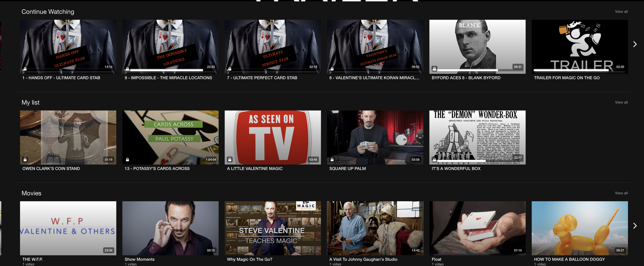Click title 7 - ULTIMATE PERFECT CARD STAB
This screenshot has width=644, height=266.
point(262,78)
